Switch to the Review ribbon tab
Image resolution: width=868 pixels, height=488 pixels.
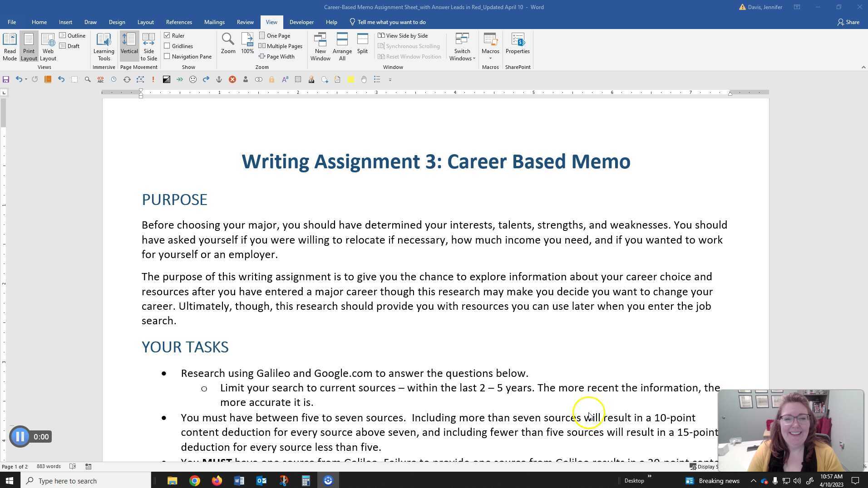[x=245, y=22]
